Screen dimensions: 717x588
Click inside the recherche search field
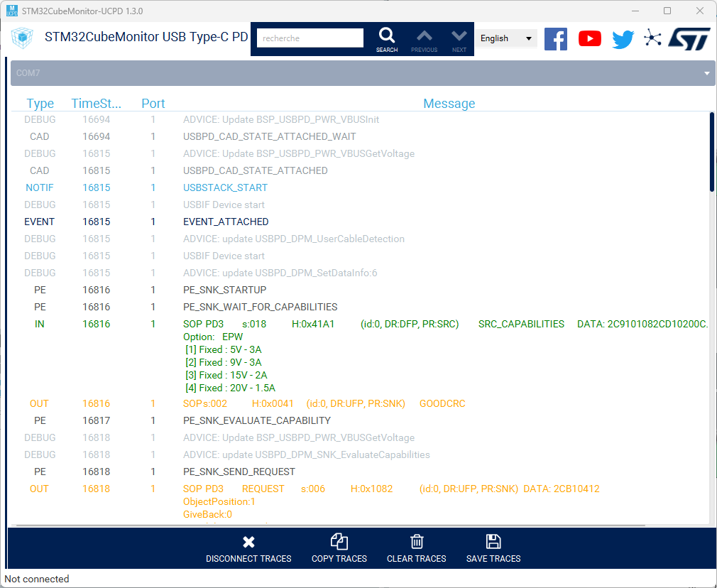coord(309,38)
